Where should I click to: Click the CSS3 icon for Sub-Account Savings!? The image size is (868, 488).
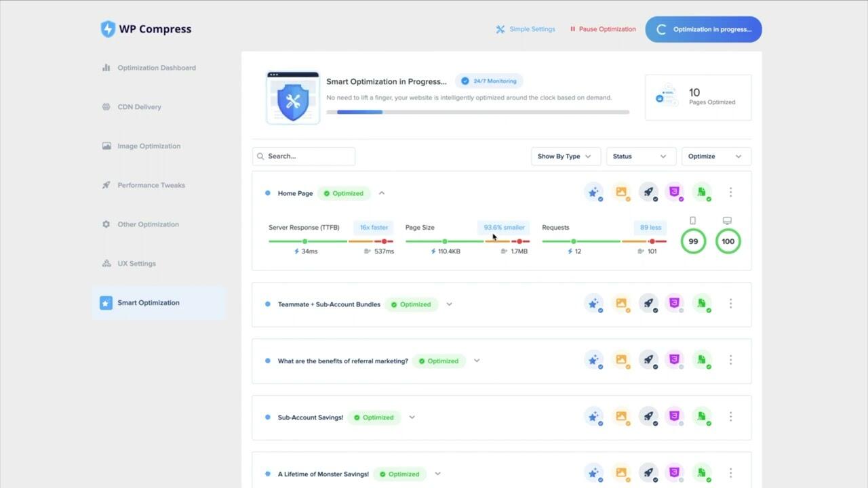tap(674, 417)
